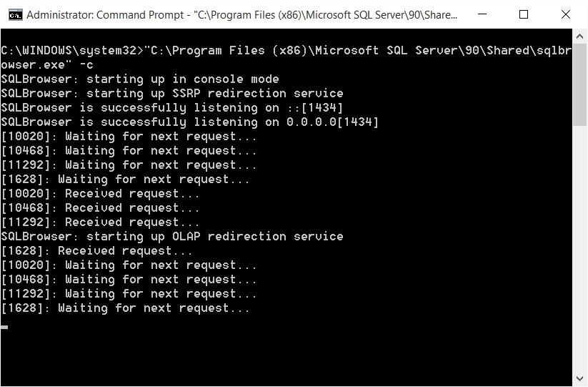Minimize the Command Prompt window
The height and width of the screenshot is (387, 588).
point(489,14)
